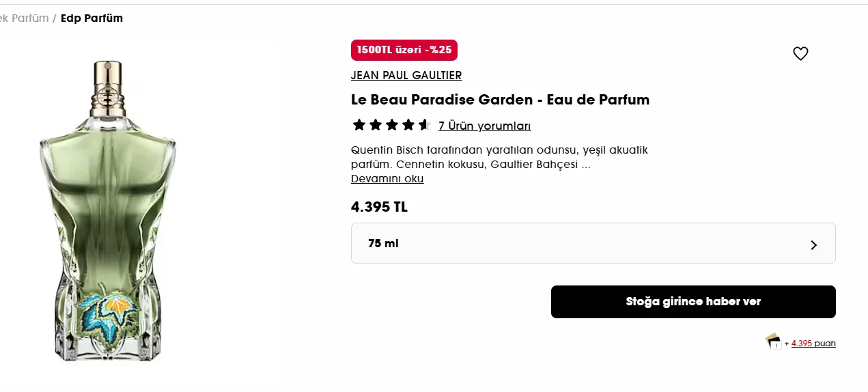Go to Edp Parfüm breadcrumb
This screenshot has width=868, height=392.
(92, 18)
